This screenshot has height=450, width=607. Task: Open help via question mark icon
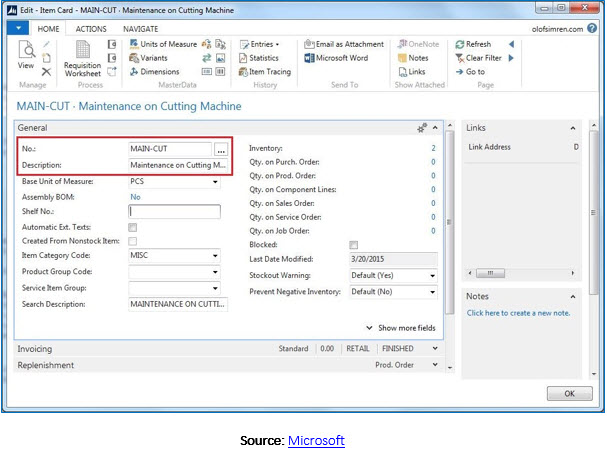[592, 28]
